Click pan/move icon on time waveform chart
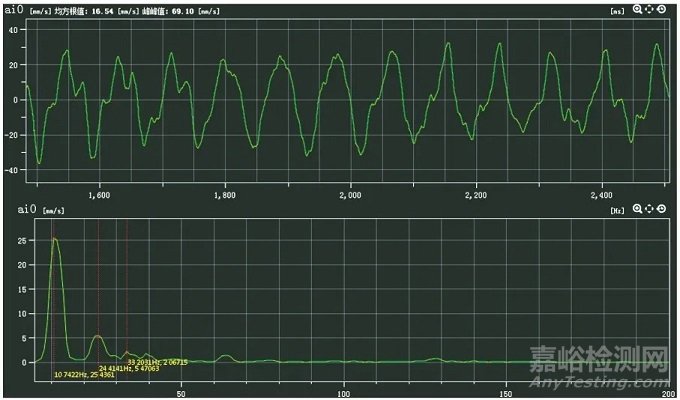 click(649, 9)
